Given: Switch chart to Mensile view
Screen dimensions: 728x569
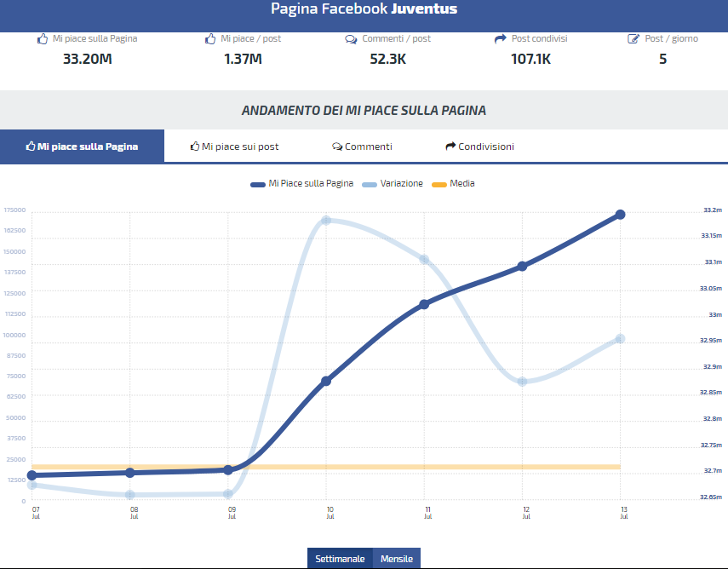Looking at the screenshot, I should click(x=397, y=558).
